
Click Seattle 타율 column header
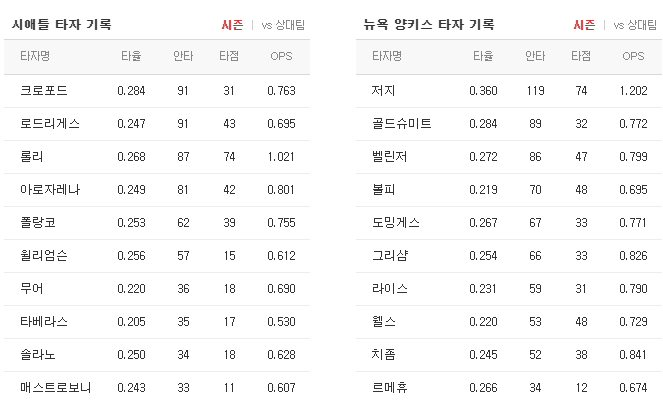pos(131,56)
